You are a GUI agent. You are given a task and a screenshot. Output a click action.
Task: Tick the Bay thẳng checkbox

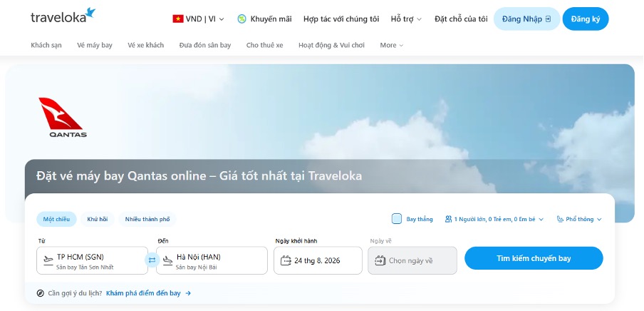coord(397,219)
